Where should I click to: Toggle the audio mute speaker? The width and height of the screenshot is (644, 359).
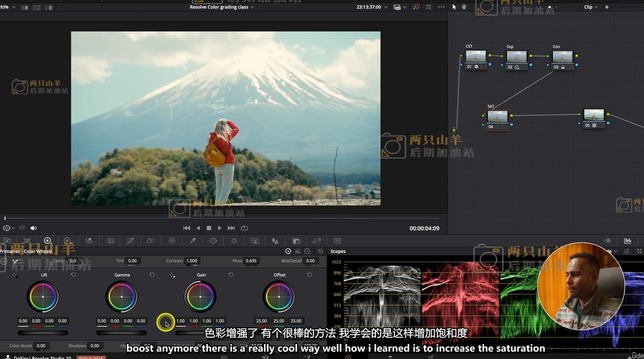34,228
